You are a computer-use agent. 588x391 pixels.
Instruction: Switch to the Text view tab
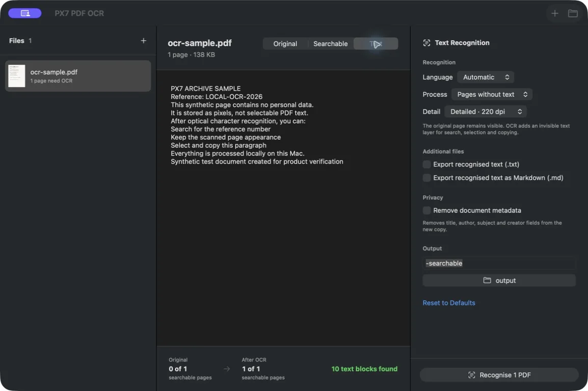pos(376,44)
